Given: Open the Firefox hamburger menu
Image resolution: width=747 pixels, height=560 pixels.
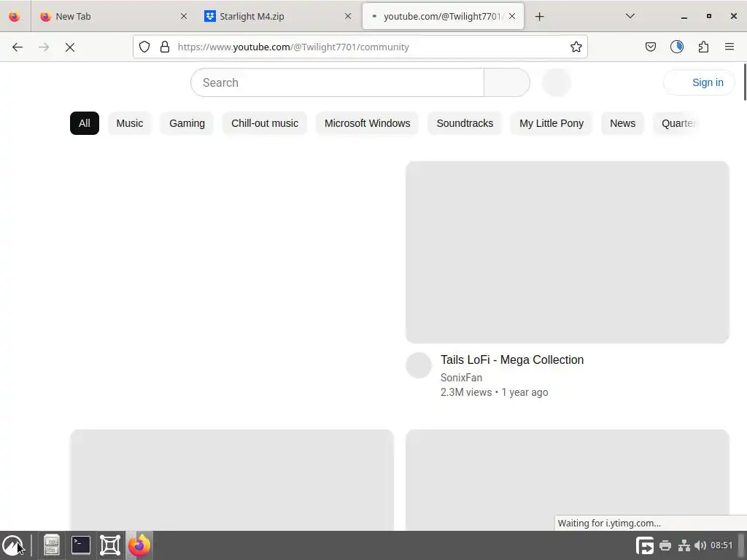Looking at the screenshot, I should [729, 47].
